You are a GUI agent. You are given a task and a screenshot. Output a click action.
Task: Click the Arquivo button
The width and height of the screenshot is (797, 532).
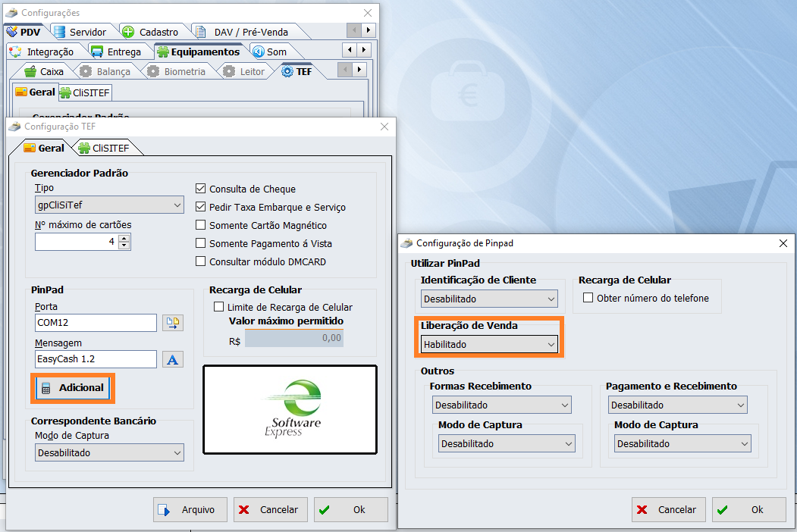[x=190, y=510]
